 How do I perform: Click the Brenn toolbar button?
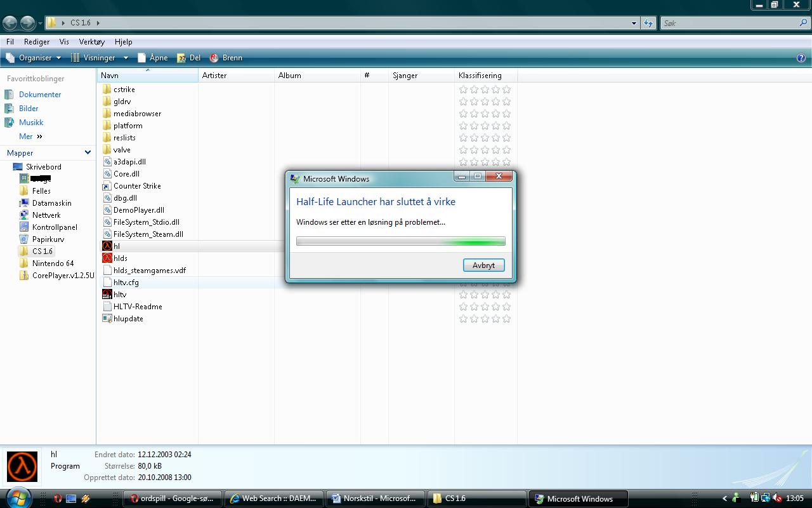[226, 58]
